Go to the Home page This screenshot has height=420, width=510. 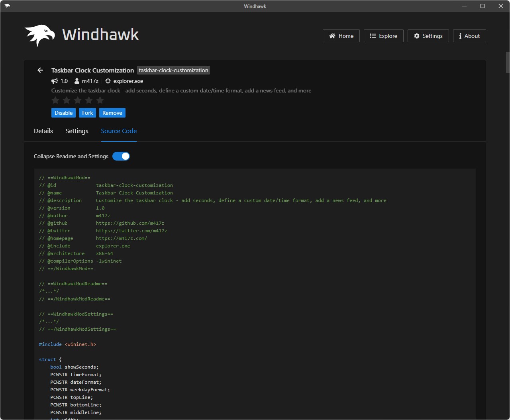pos(341,36)
